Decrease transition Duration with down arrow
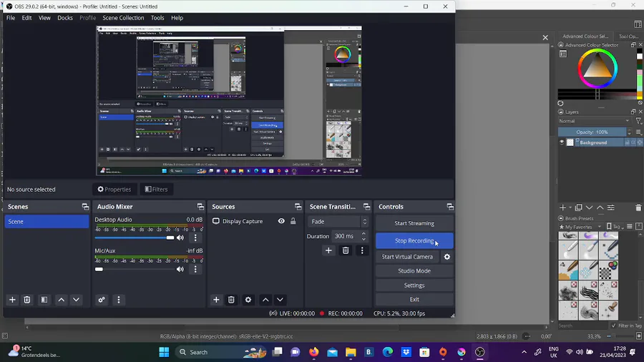Viewport: 644px width, 362px height. click(364, 239)
